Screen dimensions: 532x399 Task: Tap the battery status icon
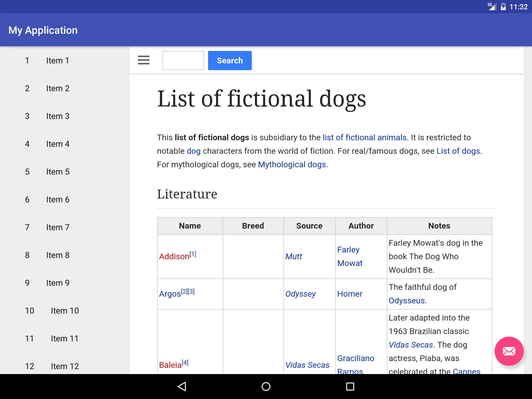pyautogui.click(x=503, y=6)
